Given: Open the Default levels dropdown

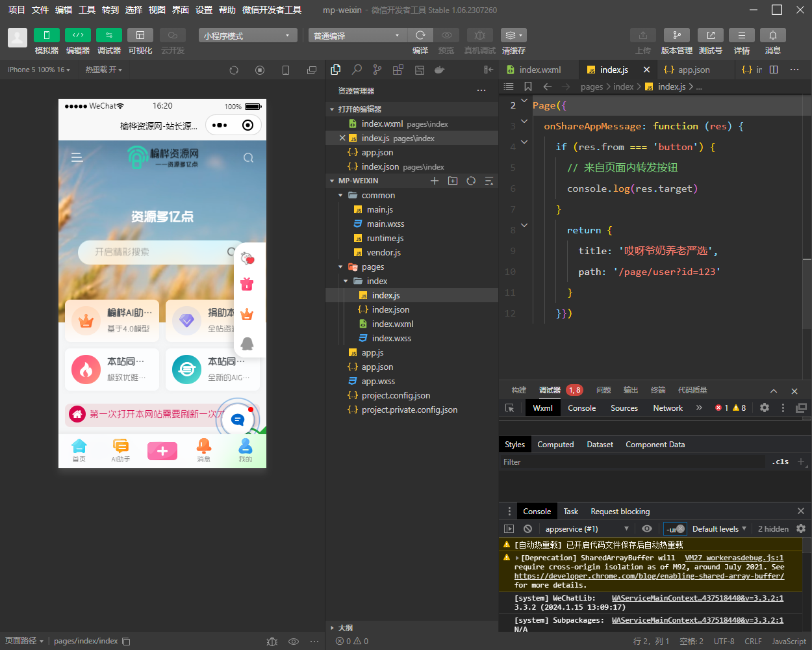Looking at the screenshot, I should (x=719, y=529).
